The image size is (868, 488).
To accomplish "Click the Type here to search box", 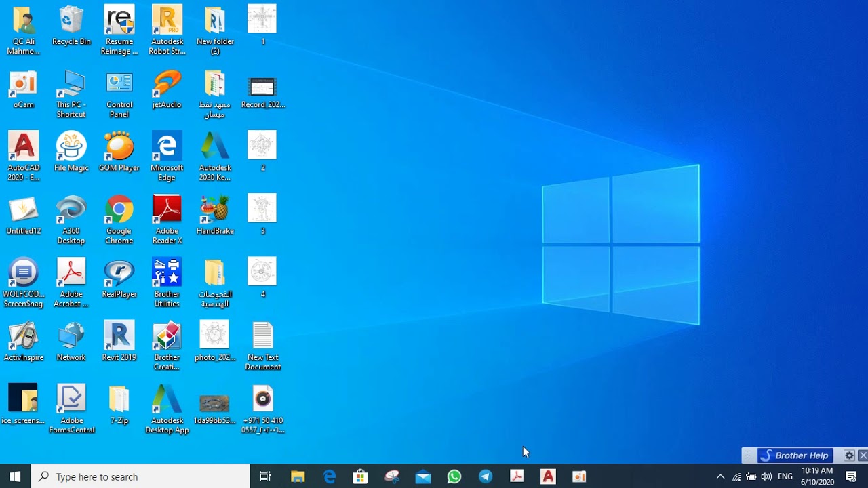I will (x=140, y=476).
